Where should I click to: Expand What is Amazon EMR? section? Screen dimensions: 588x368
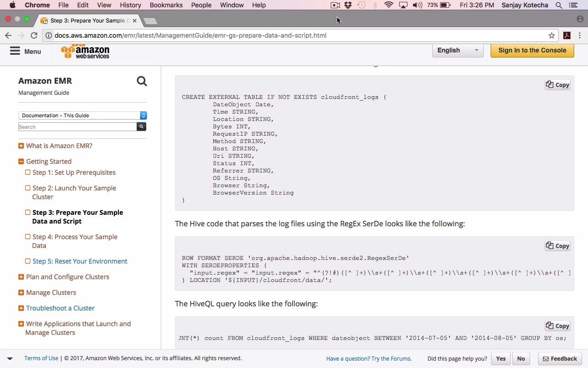point(21,146)
